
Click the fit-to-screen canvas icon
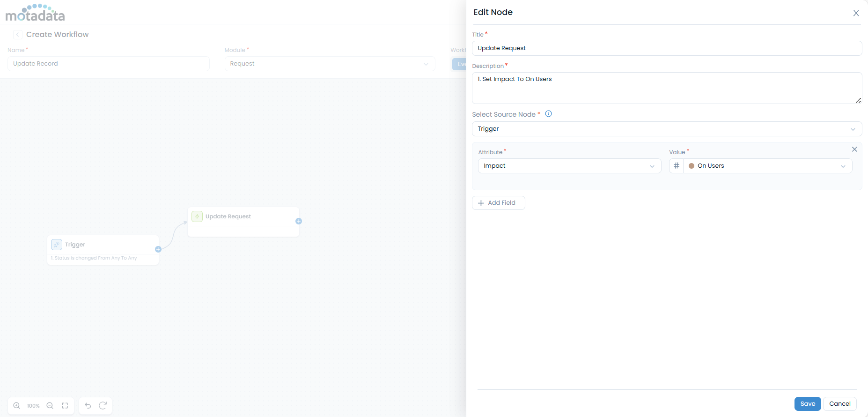click(65, 406)
